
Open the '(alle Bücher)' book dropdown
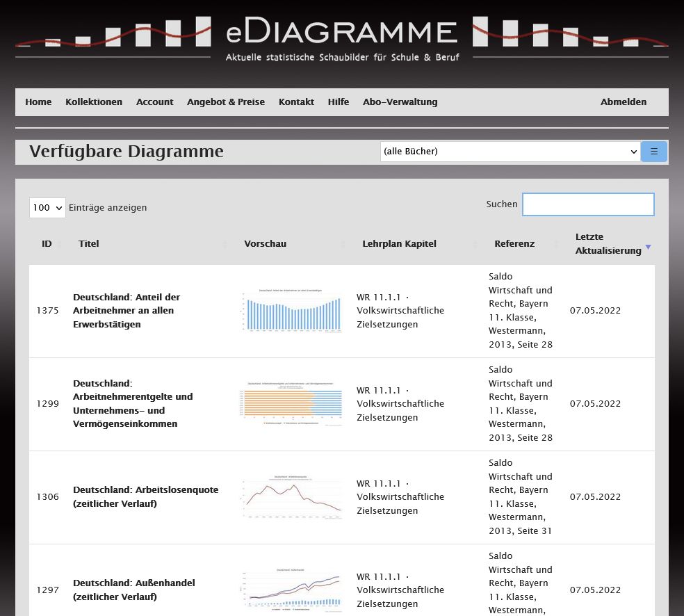[x=510, y=151]
